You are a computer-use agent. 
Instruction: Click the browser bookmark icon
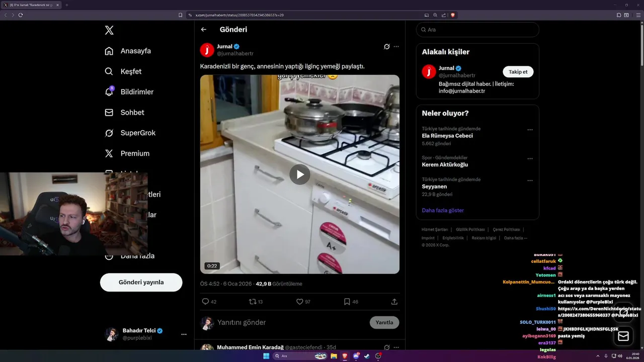[181, 15]
